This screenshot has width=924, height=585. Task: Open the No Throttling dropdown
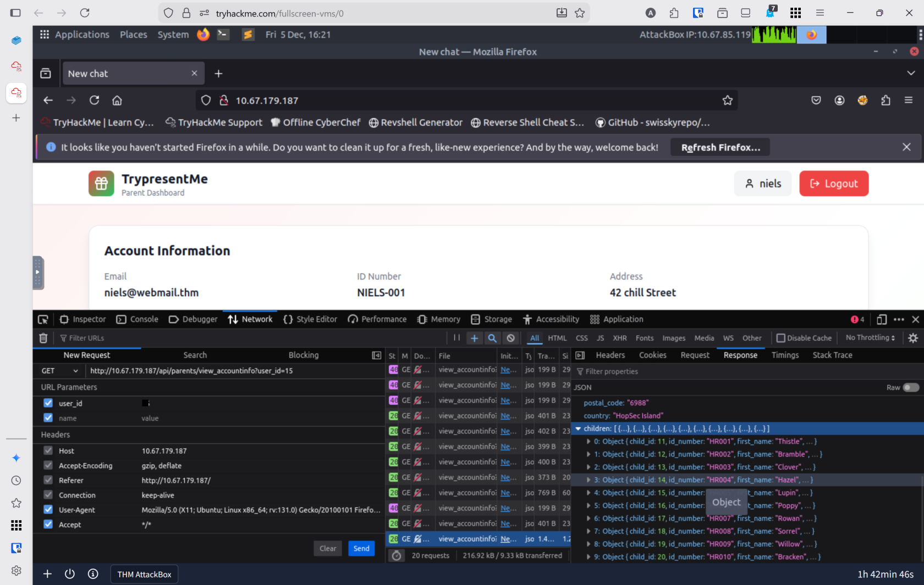[x=870, y=338]
